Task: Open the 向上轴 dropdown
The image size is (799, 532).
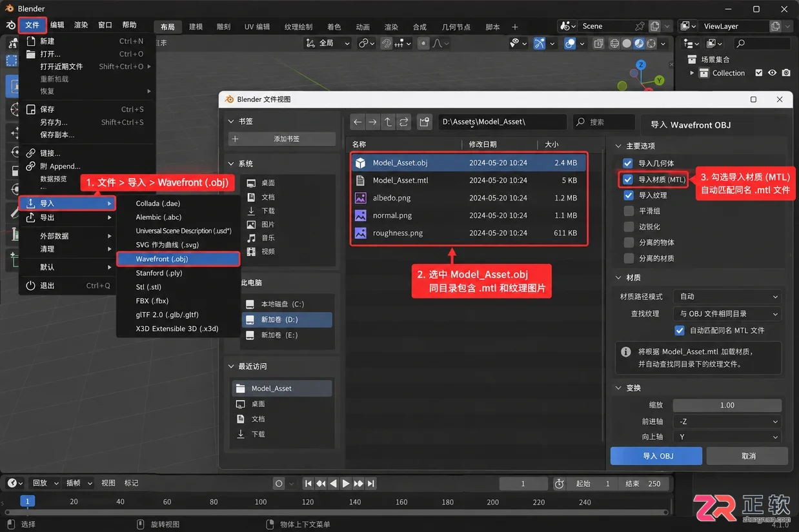Action: pos(727,437)
